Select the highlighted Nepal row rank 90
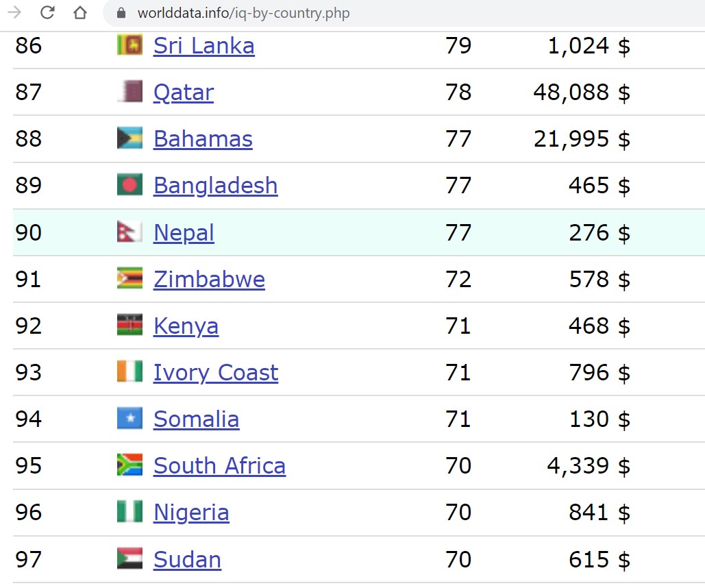Screen dimensions: 705x588 point(359,232)
